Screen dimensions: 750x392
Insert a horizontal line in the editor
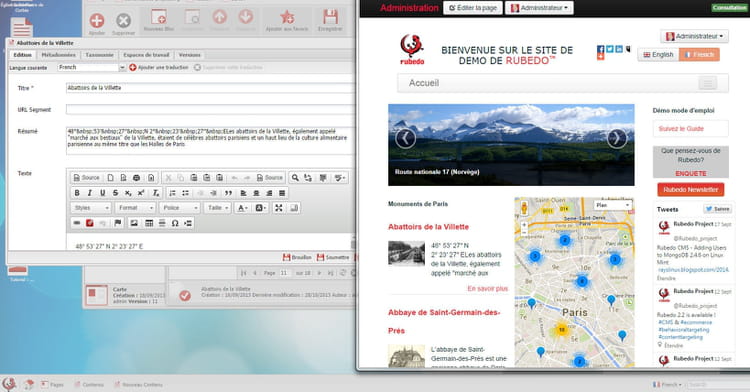(162, 223)
